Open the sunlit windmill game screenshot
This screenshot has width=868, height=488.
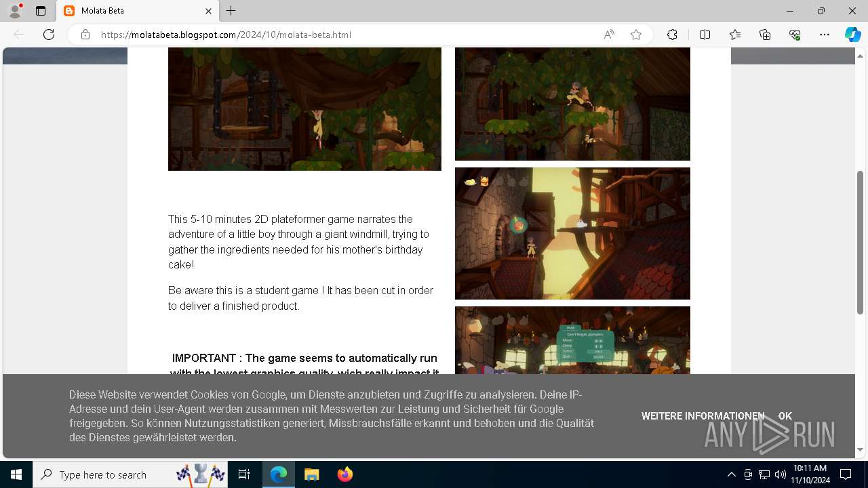pyautogui.click(x=572, y=234)
